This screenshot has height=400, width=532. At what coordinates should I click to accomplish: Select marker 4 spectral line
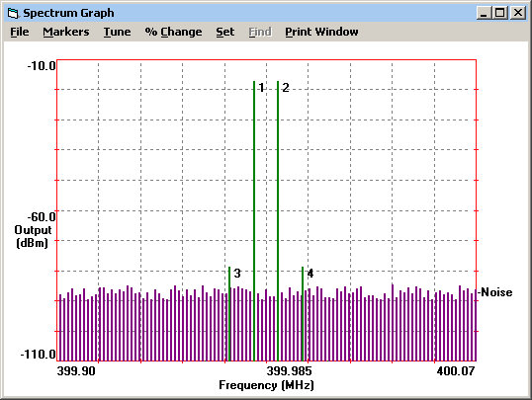point(303,313)
